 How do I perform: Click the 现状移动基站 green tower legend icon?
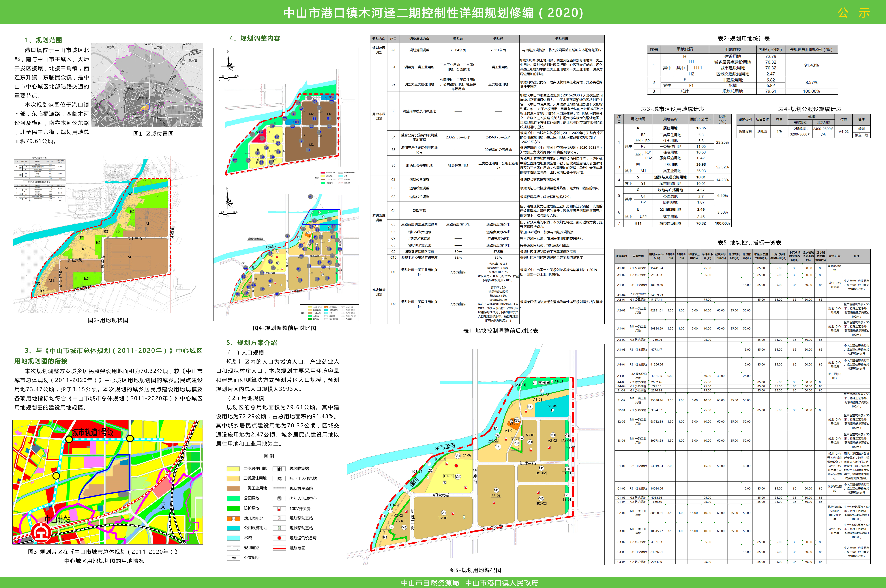(279, 528)
